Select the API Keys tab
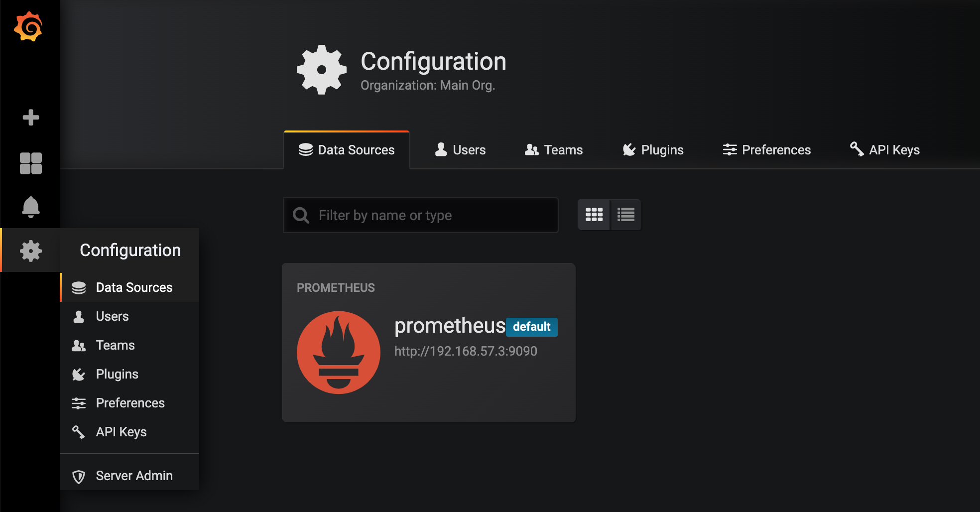This screenshot has width=980, height=512. click(x=885, y=150)
